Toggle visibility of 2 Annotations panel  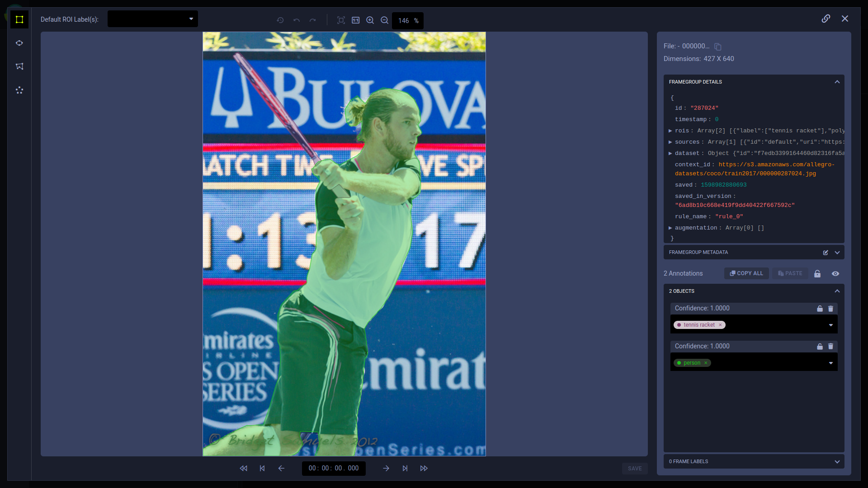[x=835, y=273]
